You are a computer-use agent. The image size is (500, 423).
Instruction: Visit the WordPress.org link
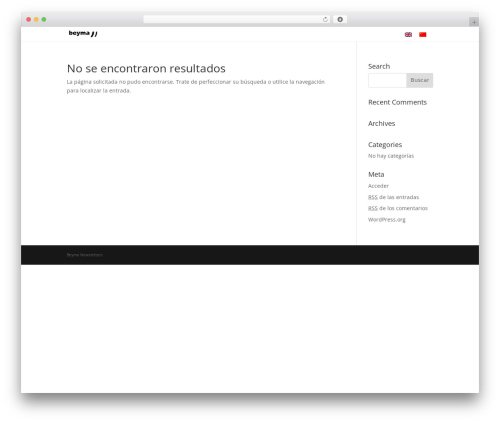pyautogui.click(x=387, y=219)
